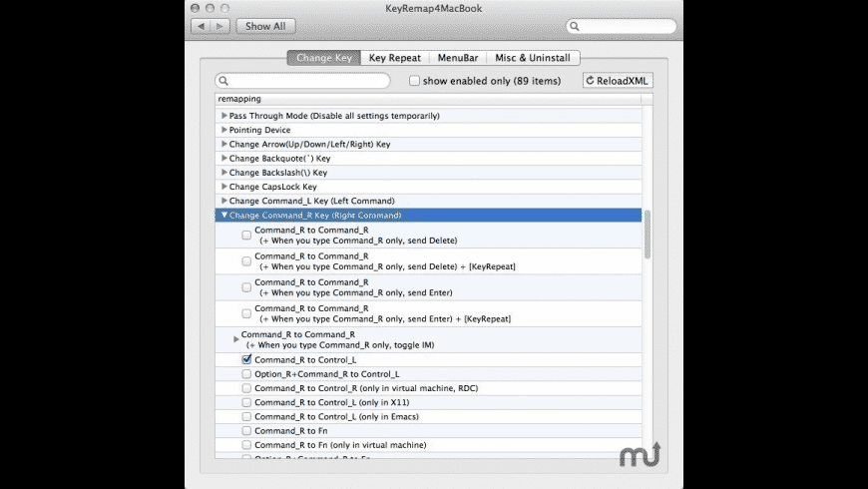This screenshot has width=868, height=489.
Task: Enable the show enabled only checkbox
Action: (x=414, y=81)
